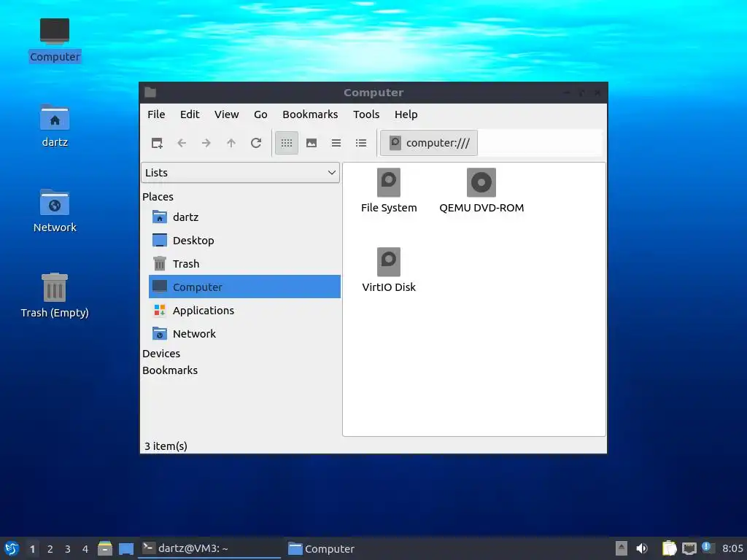Open the Help menu
This screenshot has width=747, height=560.
point(406,114)
